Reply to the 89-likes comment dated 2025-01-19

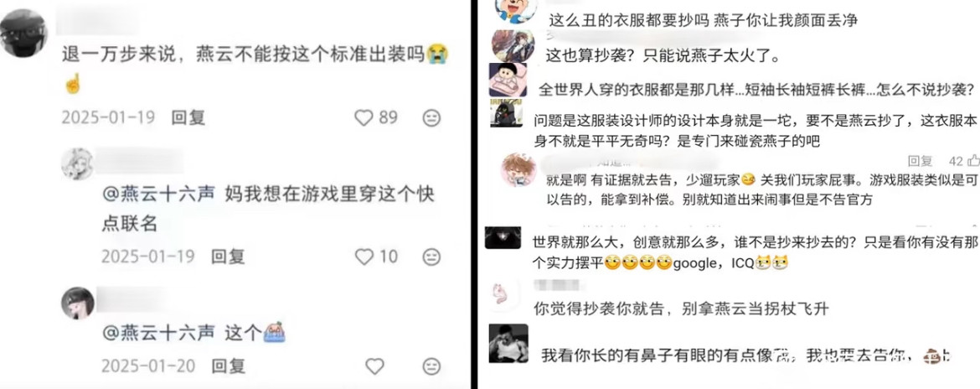[x=188, y=117]
